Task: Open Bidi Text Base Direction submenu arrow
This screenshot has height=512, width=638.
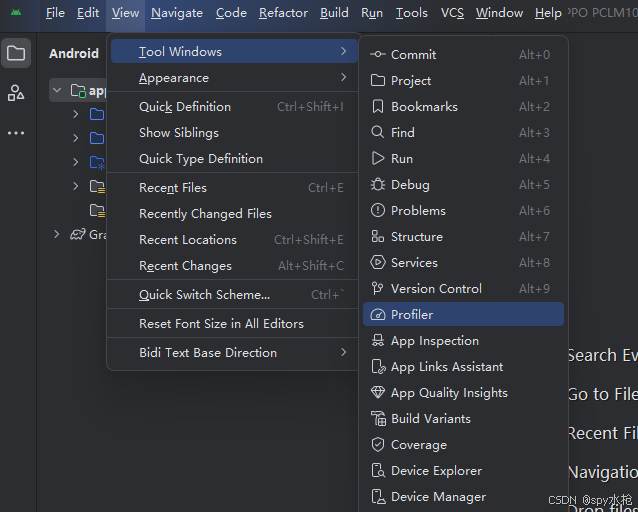Action: (x=344, y=352)
